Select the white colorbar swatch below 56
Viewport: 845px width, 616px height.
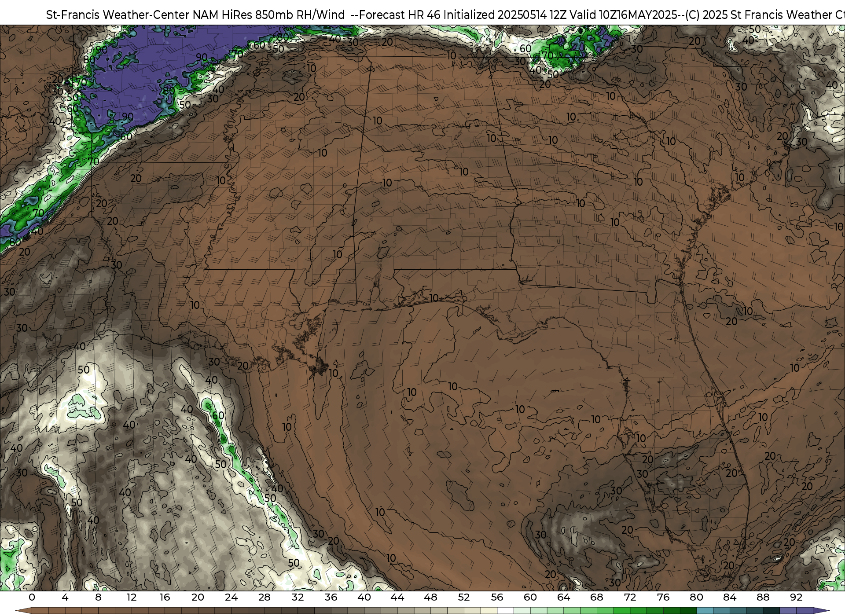(506, 611)
